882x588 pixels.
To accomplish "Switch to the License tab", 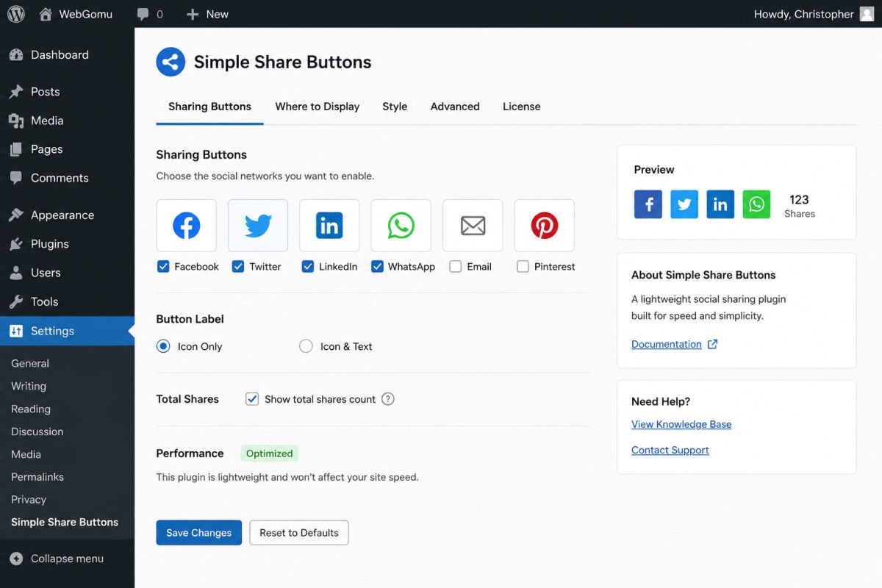I will (x=522, y=107).
